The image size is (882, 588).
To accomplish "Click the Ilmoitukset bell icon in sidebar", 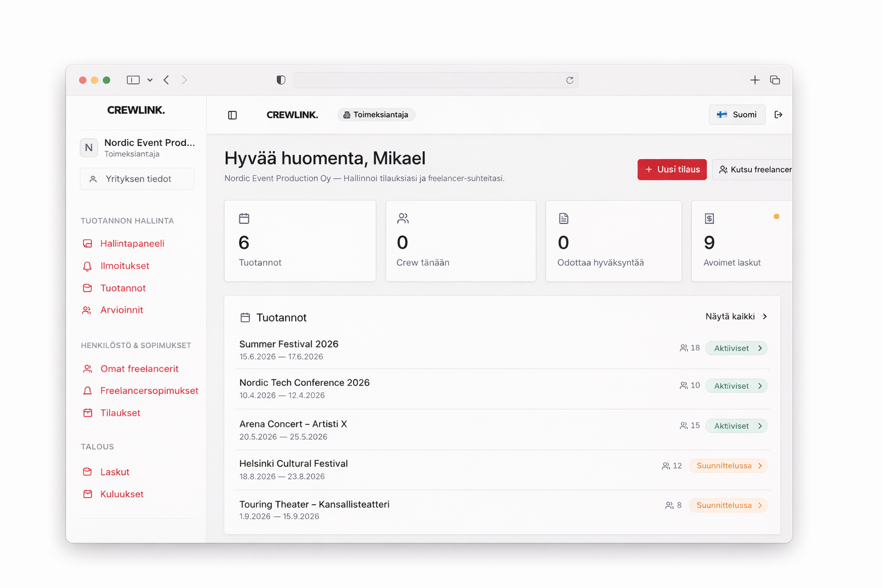I will (x=87, y=266).
